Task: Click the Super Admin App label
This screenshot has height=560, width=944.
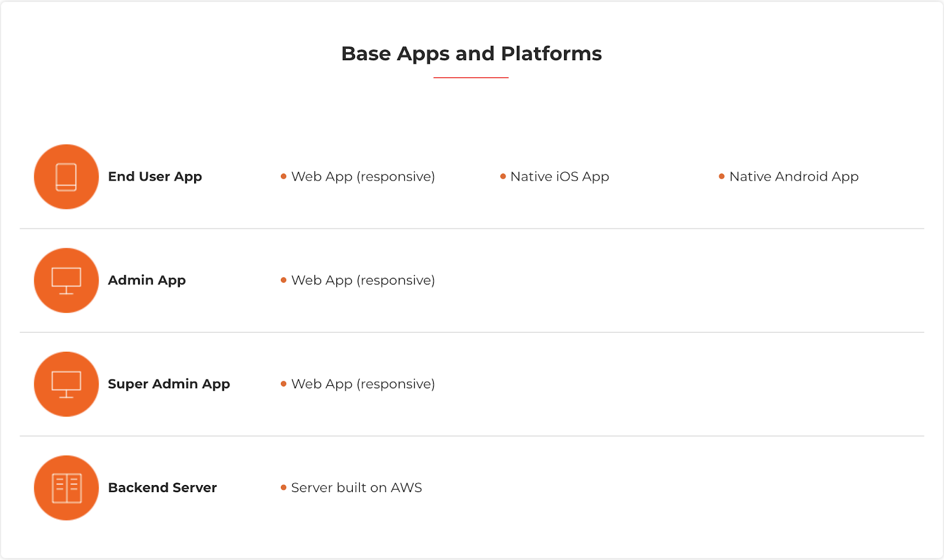Action: [169, 384]
